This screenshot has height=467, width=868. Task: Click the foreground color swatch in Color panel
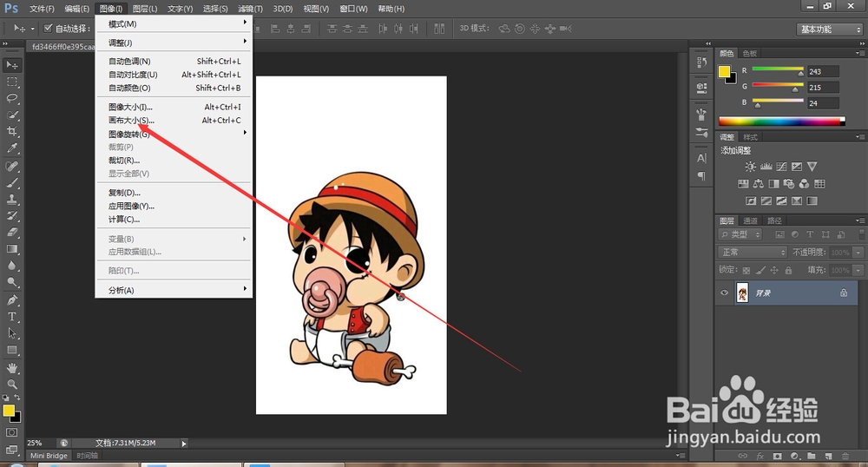point(724,71)
